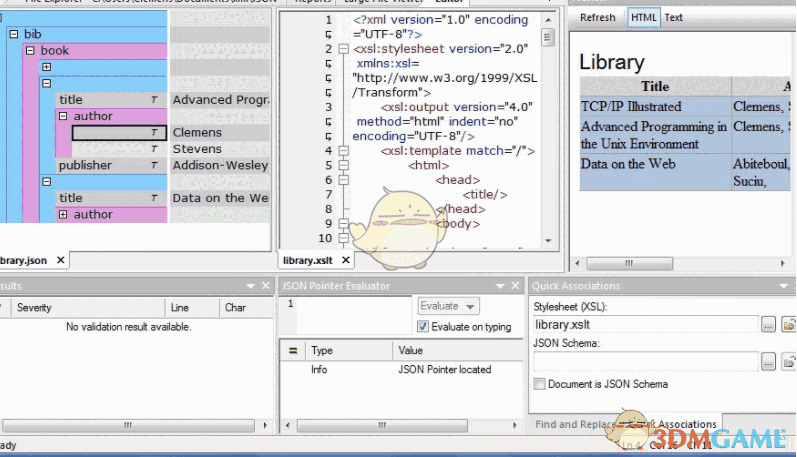Click the Char column header
Screen dimensions: 797x457
tap(246, 308)
